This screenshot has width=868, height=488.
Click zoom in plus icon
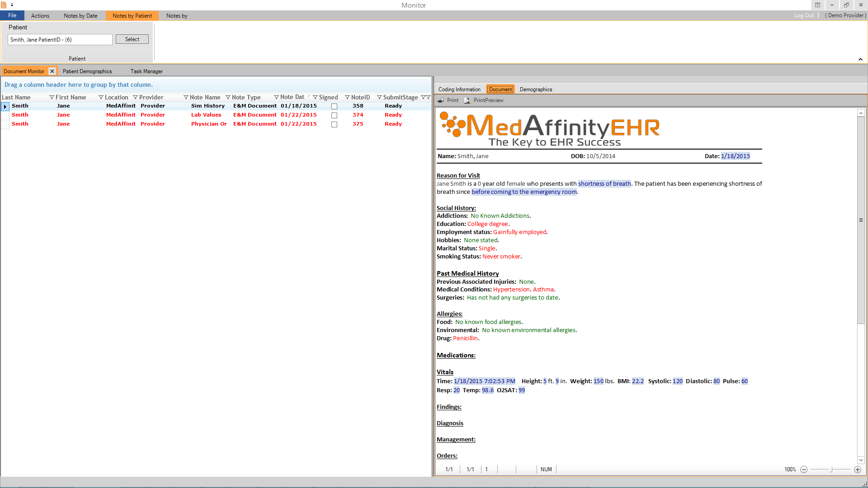pyautogui.click(x=857, y=469)
